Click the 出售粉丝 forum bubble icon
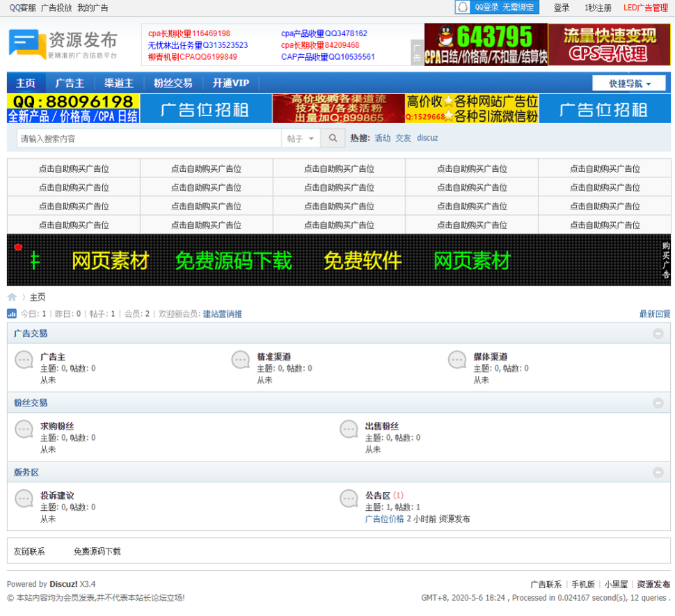Screen dimensions: 675x616 coord(349,429)
